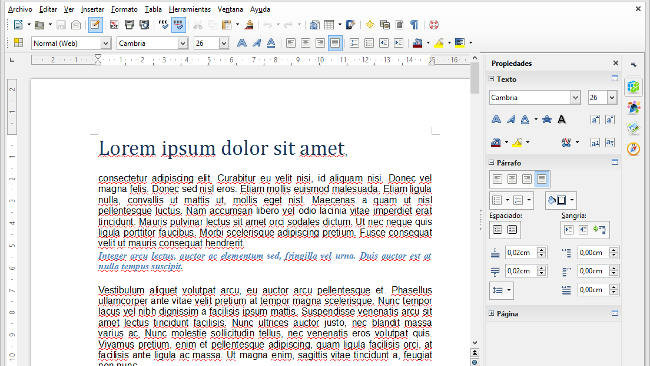This screenshot has width=650, height=366.
Task: Collapse the Texto section
Action: point(492,79)
